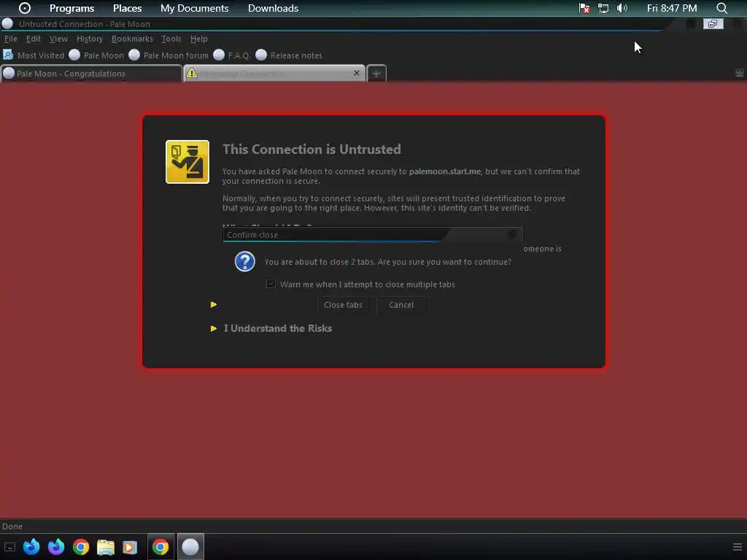Open the F.A.Q. bookmark

tap(232, 55)
